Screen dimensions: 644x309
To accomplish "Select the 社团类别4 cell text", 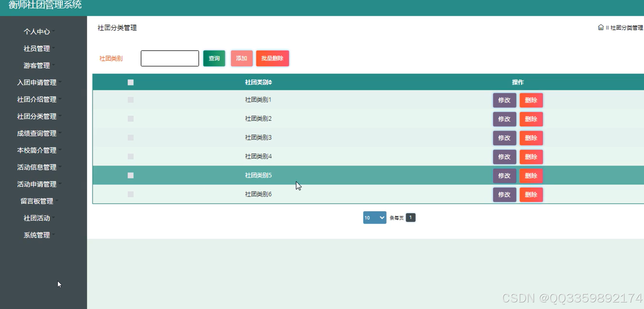I will tap(258, 156).
